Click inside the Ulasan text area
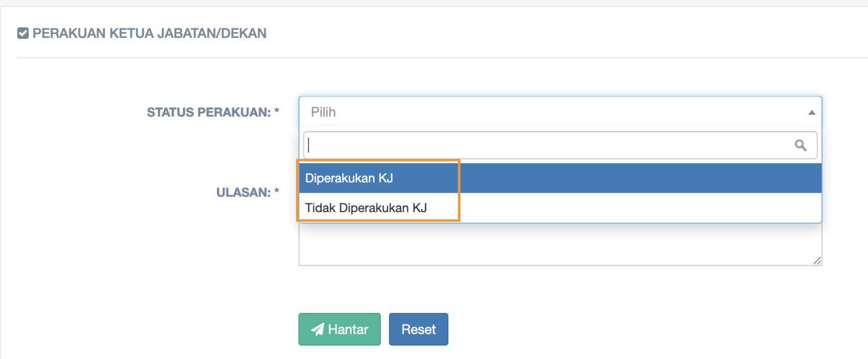The width and height of the screenshot is (868, 359). tap(560, 244)
